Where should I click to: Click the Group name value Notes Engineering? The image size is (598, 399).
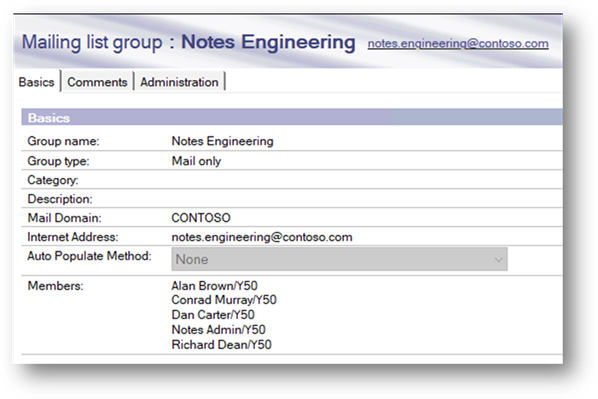222,141
